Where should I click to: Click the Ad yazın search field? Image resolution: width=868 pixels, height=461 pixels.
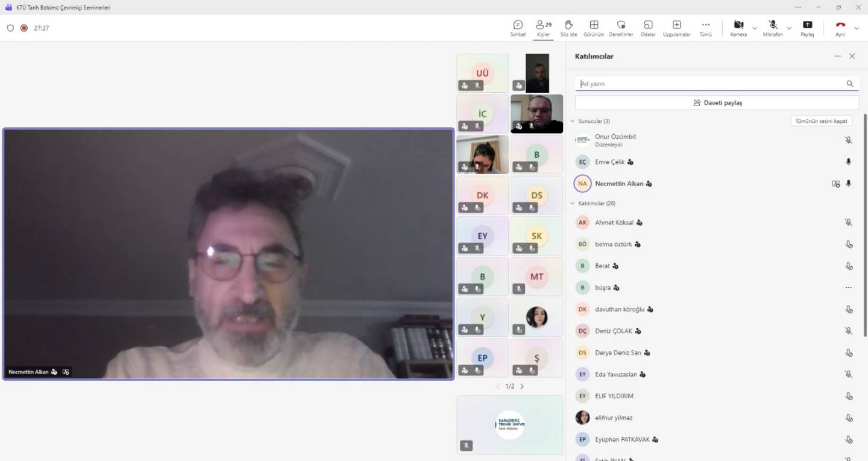tap(710, 84)
